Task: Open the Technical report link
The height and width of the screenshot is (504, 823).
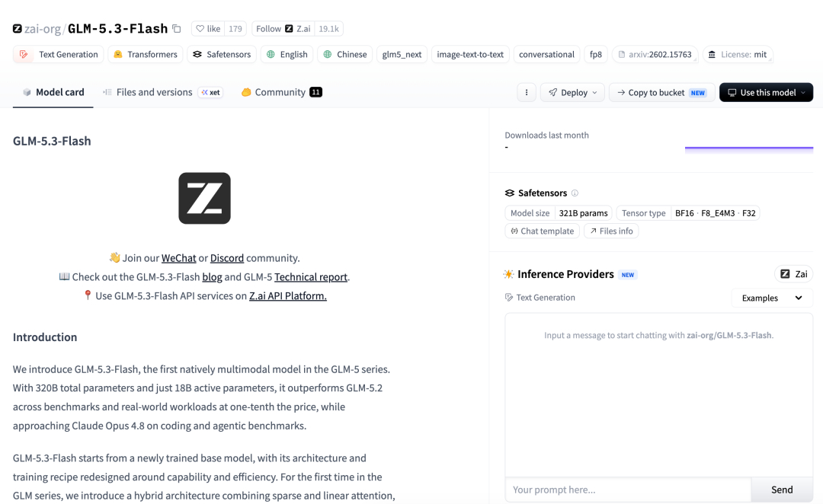Action: click(x=311, y=277)
